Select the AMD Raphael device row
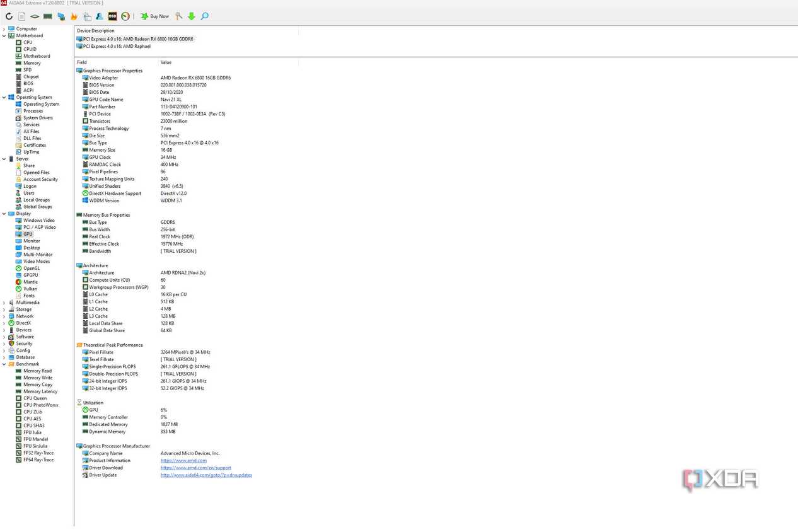The image size is (798, 532). coord(113,46)
